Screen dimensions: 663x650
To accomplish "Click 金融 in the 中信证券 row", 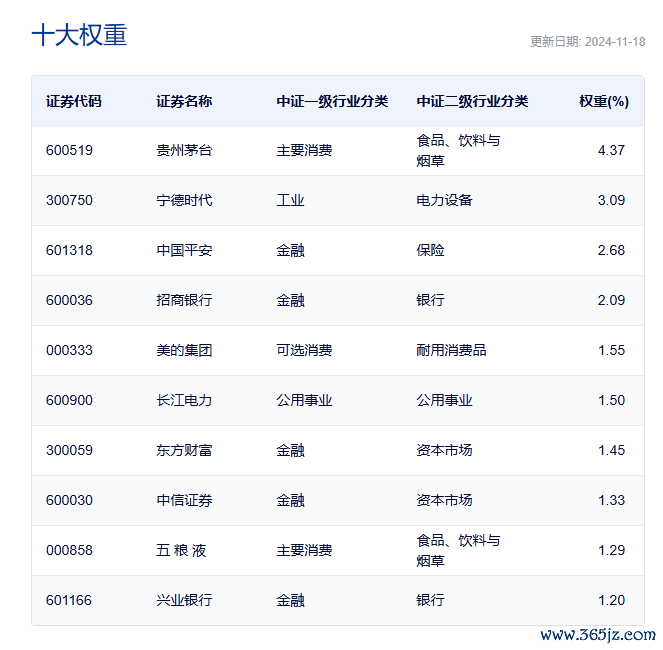I will pyautogui.click(x=290, y=500).
